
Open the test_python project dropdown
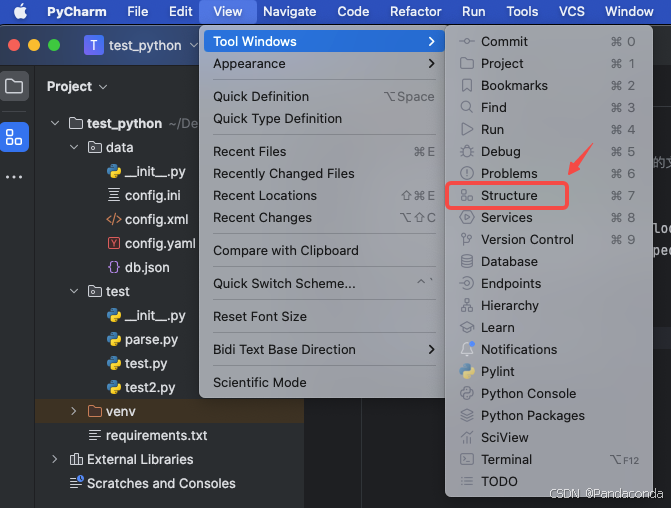click(x=141, y=45)
